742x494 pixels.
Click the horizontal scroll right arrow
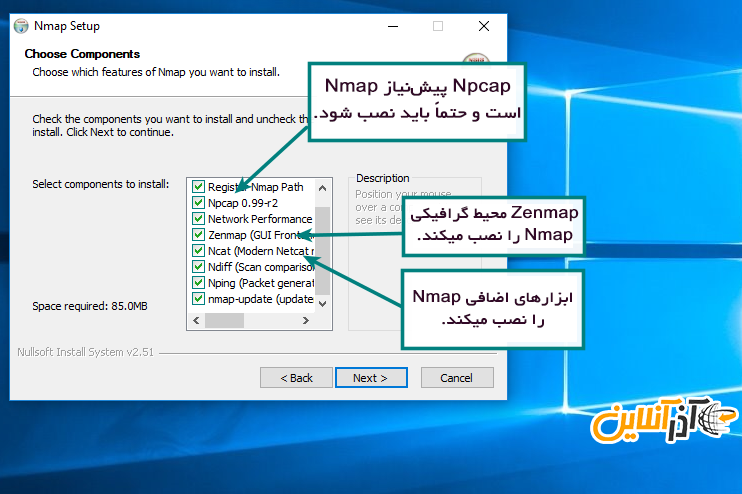click(306, 320)
